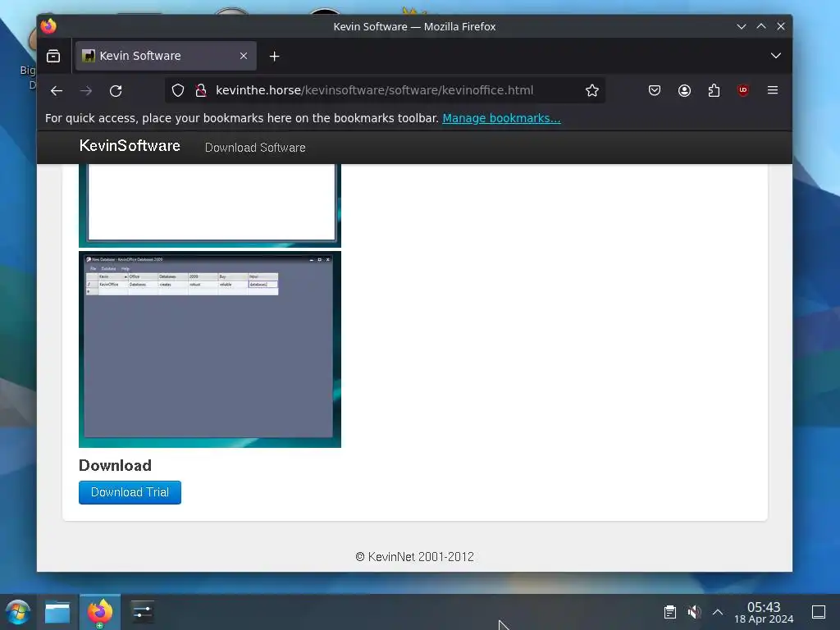Click the Download Trial button

pos(130,492)
